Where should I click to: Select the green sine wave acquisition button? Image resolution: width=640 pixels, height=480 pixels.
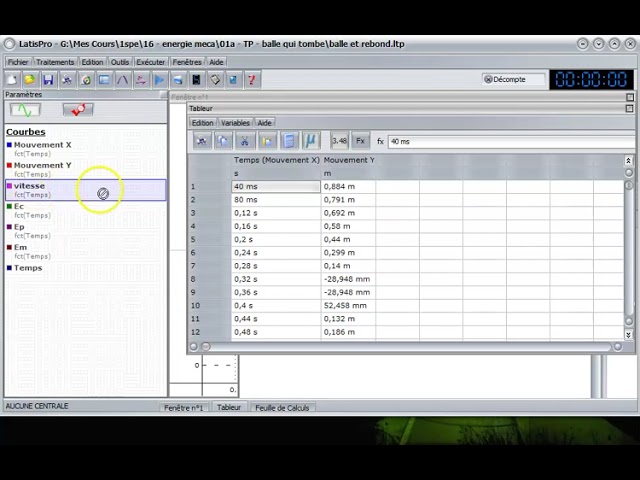(x=25, y=110)
